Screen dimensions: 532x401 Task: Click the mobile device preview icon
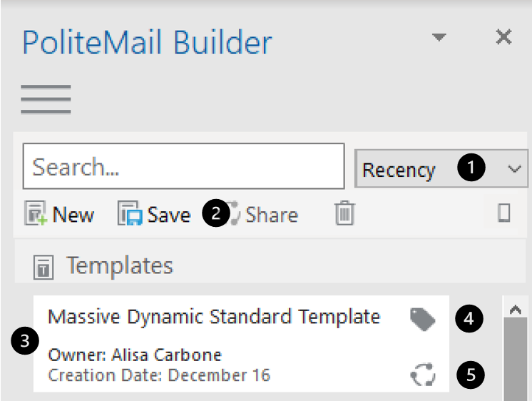tap(503, 213)
